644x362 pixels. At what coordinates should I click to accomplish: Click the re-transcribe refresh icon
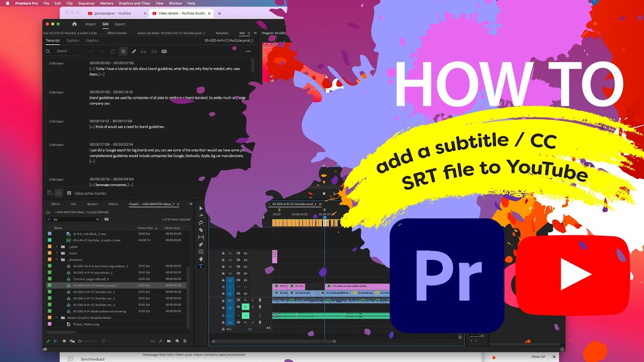[112, 51]
